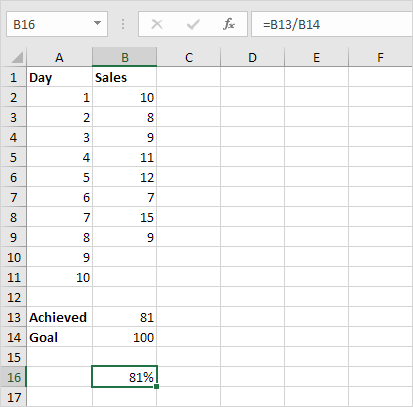Viewport: 413px width, 407px height.
Task: Click the 'Goal' label cell
Action: pyautogui.click(x=59, y=337)
